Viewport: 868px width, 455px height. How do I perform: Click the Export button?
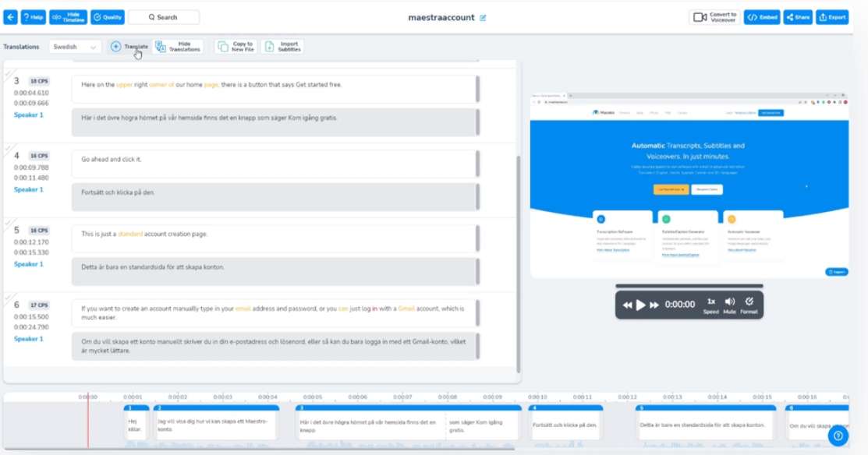point(832,17)
